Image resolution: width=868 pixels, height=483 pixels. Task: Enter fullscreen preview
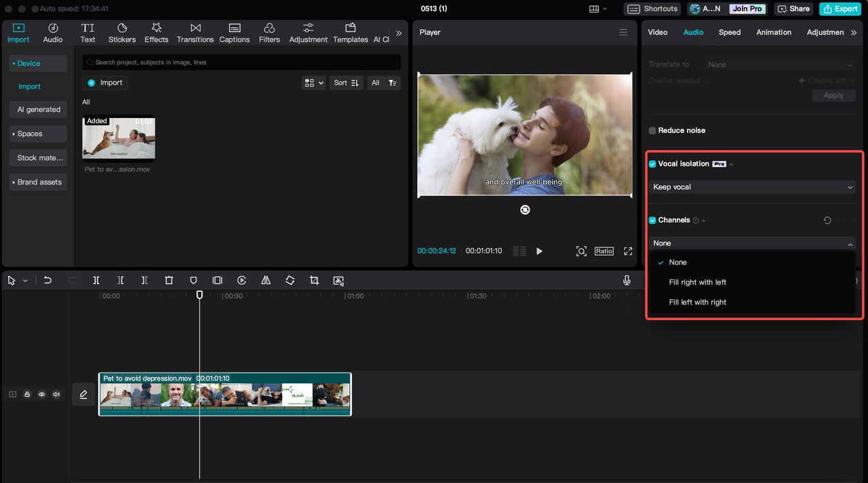628,251
